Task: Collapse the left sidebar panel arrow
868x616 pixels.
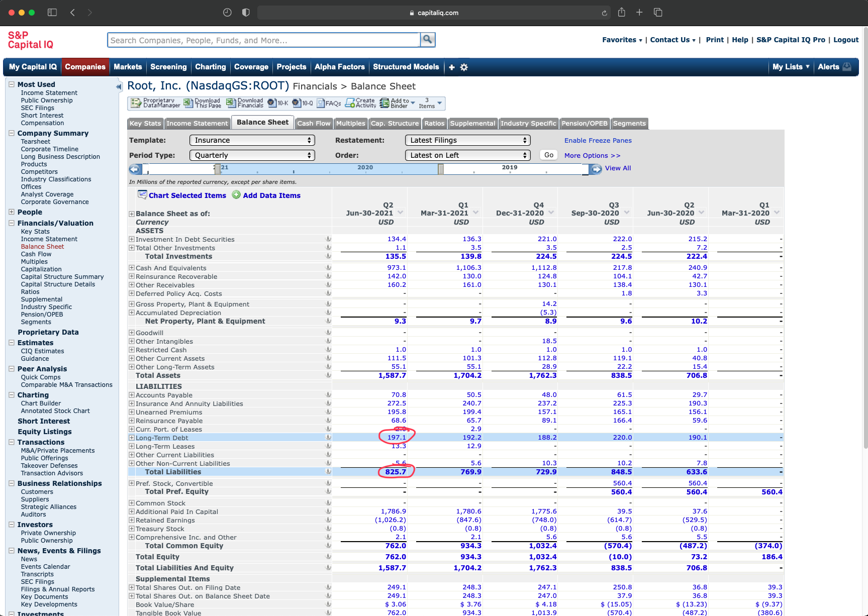Action: click(119, 86)
